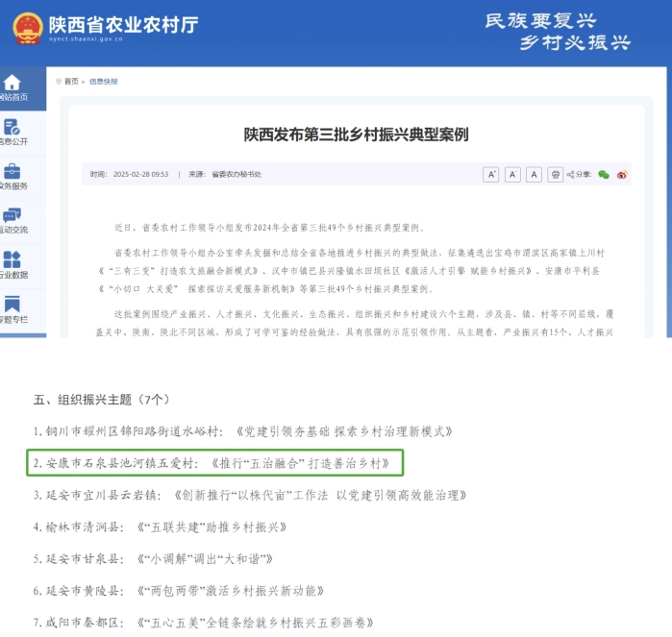Click the Shaanxi agriculture department national emblem logo
This screenshot has height=637, width=672.
coord(27,27)
